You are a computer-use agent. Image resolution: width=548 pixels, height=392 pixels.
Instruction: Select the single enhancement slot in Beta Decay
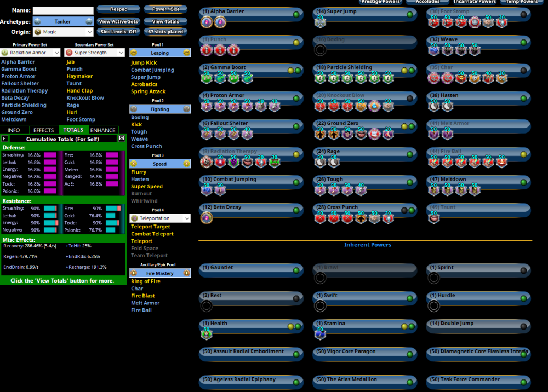coord(207,218)
